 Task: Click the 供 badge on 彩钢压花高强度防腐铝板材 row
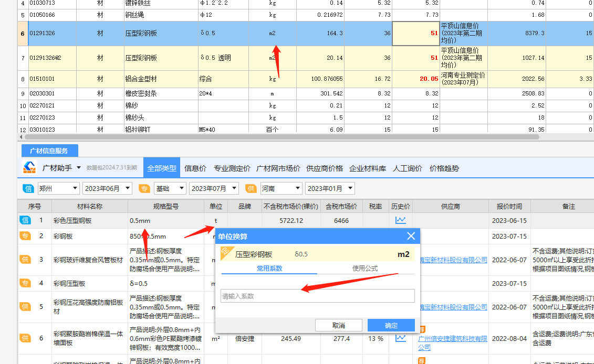coord(25,306)
